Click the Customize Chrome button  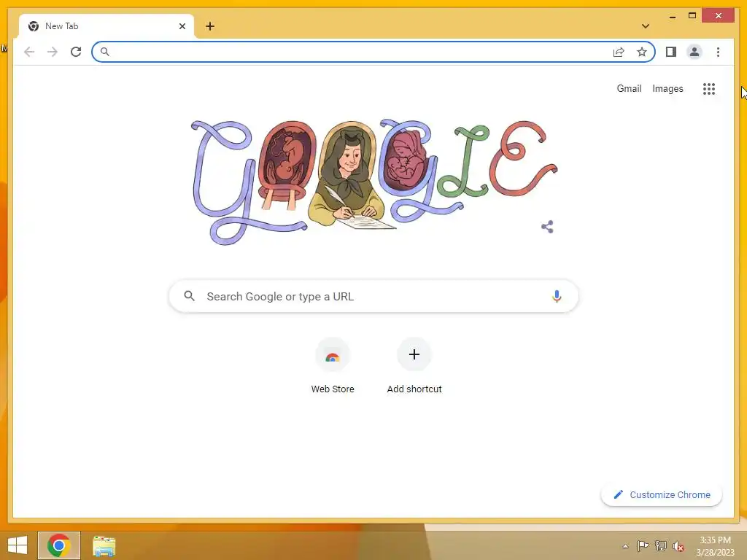tap(661, 495)
